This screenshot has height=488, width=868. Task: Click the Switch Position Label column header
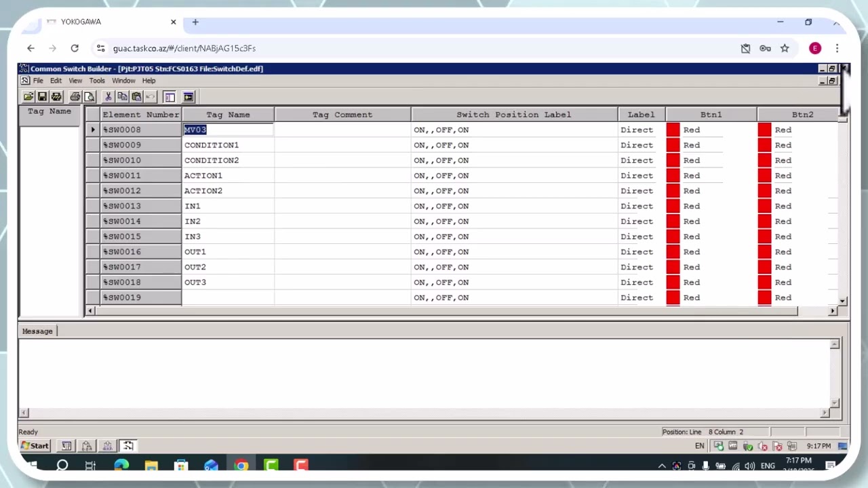pyautogui.click(x=514, y=115)
